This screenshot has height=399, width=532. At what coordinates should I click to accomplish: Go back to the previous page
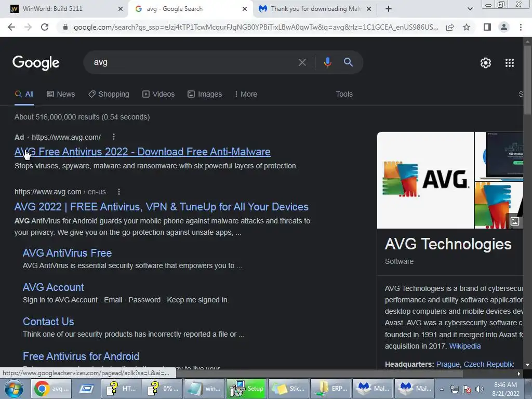click(11, 27)
